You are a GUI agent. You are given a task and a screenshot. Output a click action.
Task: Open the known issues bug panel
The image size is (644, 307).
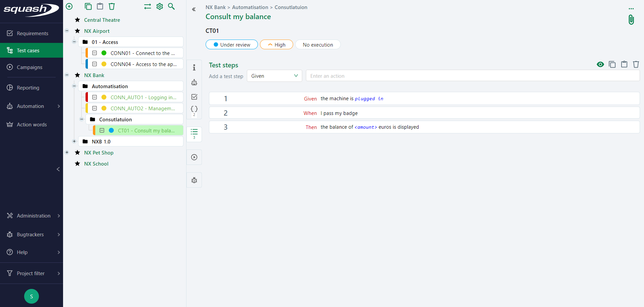(194, 180)
